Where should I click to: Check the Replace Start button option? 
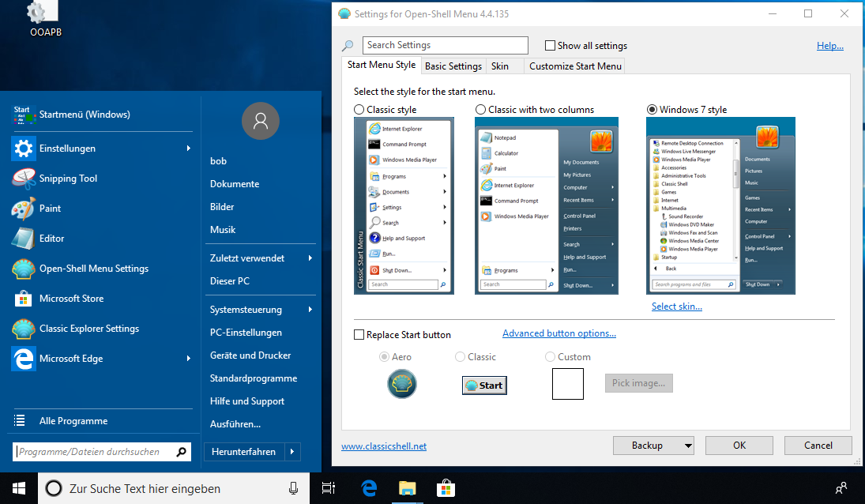coord(359,335)
